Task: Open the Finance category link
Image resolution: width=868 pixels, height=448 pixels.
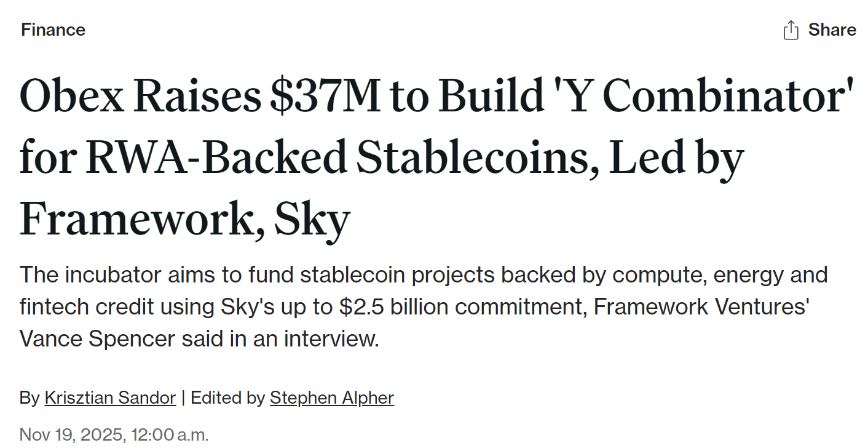Action: [x=53, y=30]
